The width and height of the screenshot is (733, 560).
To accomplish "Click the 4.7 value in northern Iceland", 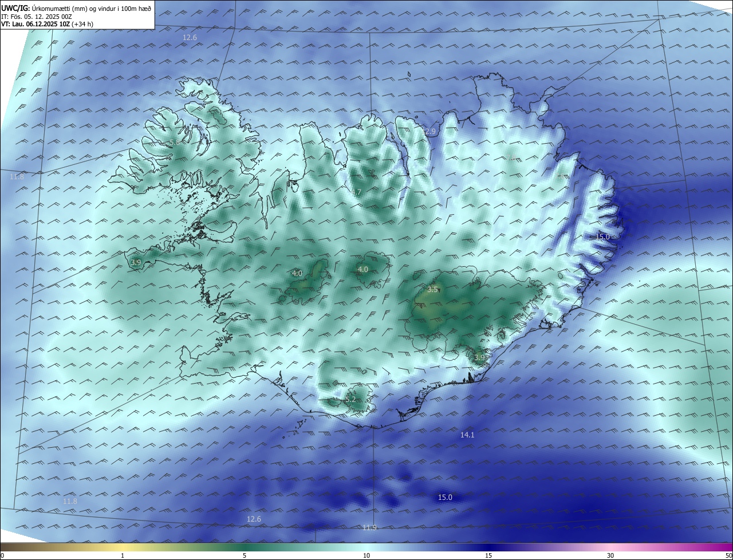I will pos(356,192).
